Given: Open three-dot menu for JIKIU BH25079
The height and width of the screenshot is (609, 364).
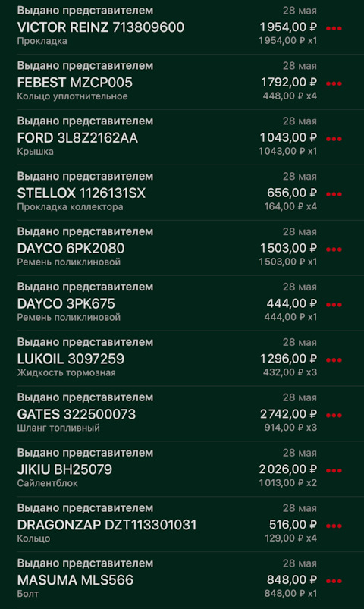Looking at the screenshot, I should point(334,470).
